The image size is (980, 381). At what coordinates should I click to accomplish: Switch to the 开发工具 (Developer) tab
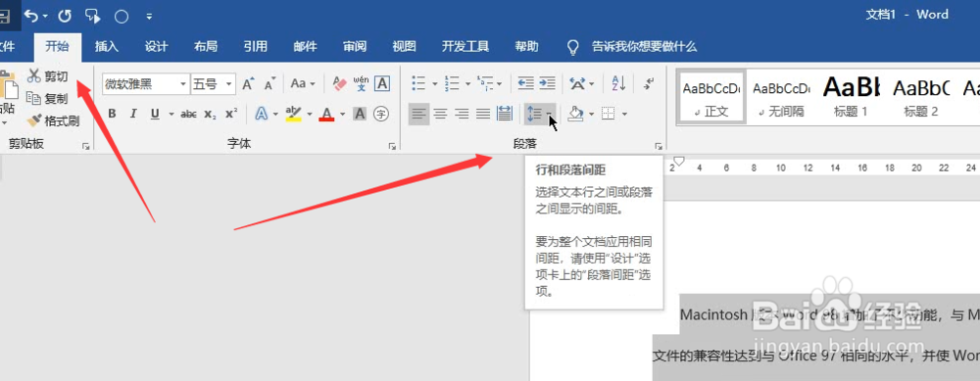click(465, 47)
